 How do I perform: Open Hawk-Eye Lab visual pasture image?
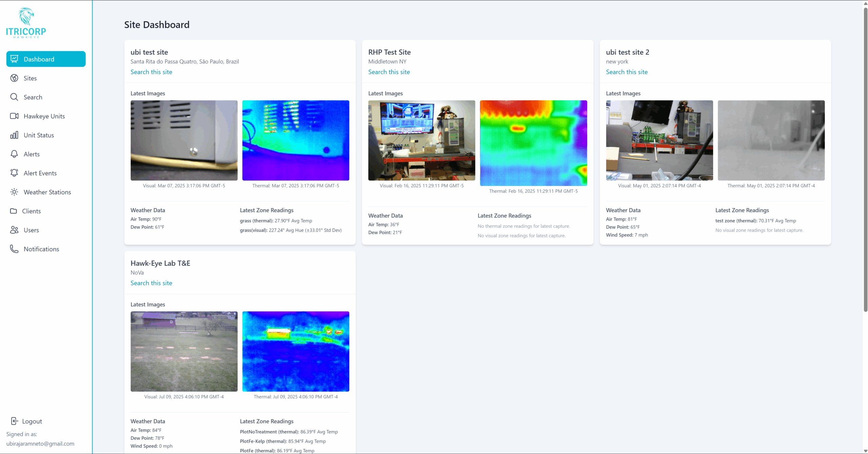tap(184, 351)
